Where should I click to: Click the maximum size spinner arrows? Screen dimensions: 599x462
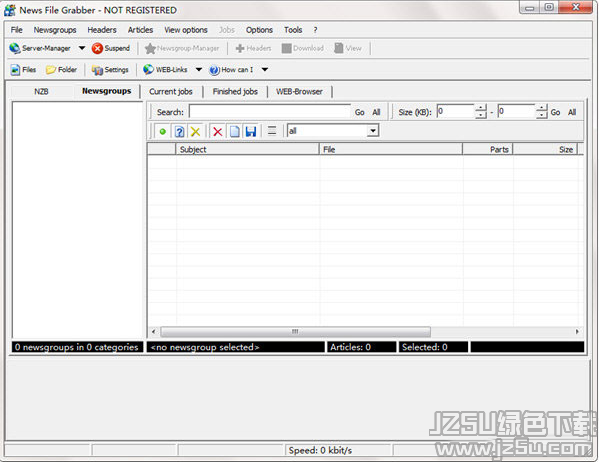542,111
